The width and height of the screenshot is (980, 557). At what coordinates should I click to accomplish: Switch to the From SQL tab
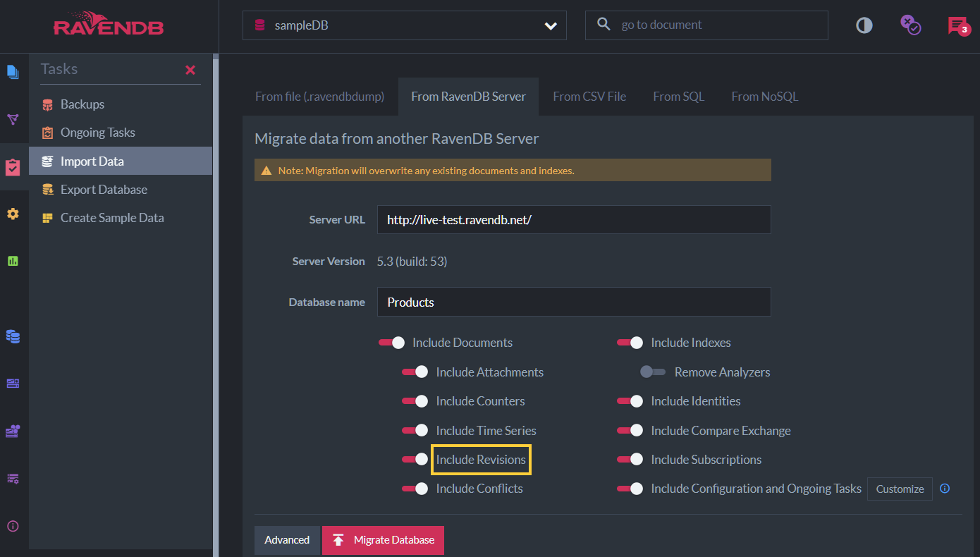coord(679,97)
